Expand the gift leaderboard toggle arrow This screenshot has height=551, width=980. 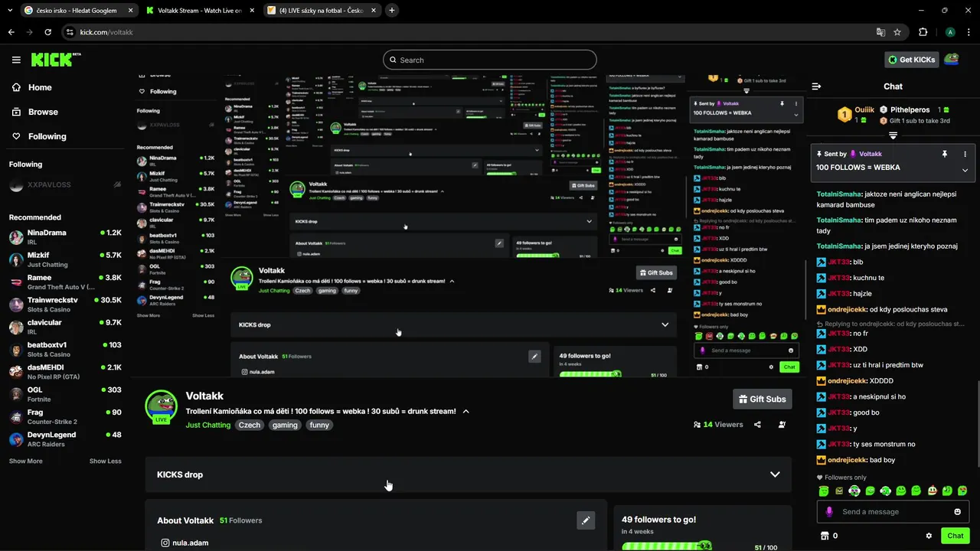(893, 135)
